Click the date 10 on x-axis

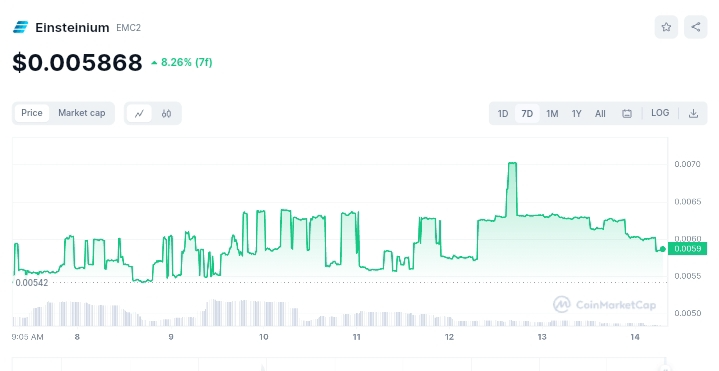(264, 337)
